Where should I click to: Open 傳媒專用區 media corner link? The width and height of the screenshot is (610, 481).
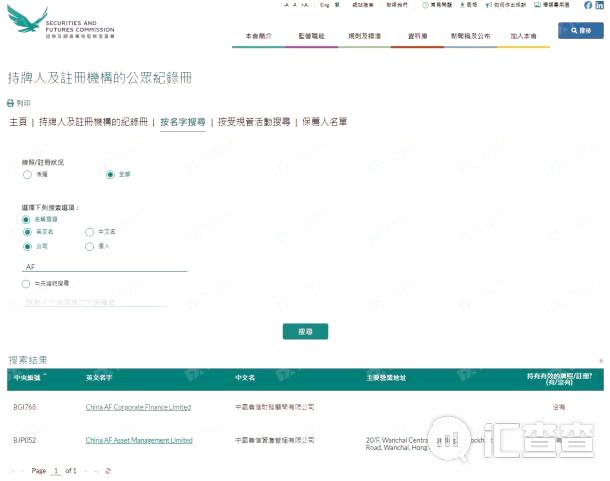[552, 5]
